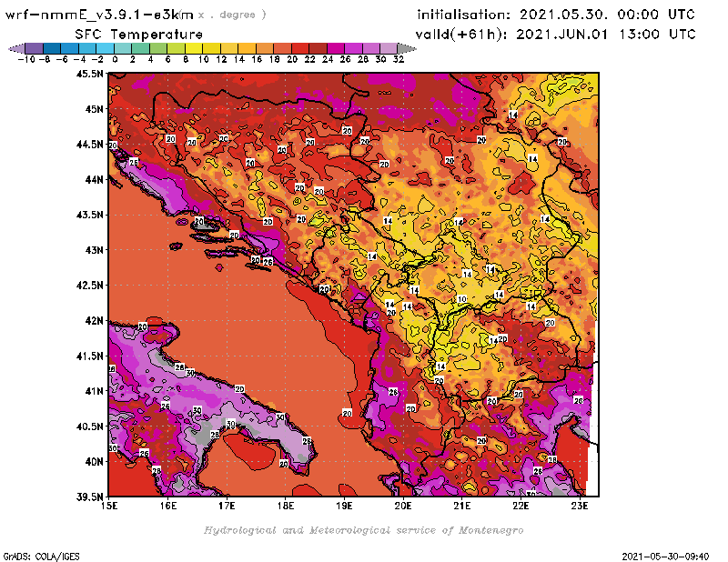Click the latitude label "43.5N"
The image size is (728, 562).
[90, 215]
